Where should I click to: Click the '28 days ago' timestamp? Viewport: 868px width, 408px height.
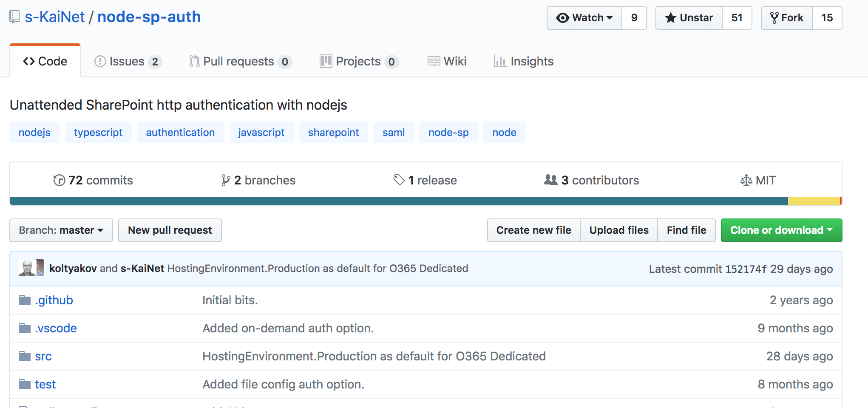(800, 356)
